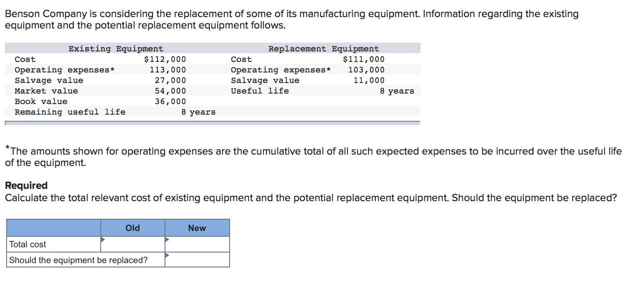Click the existing equipment cost value $112,000

(x=165, y=59)
